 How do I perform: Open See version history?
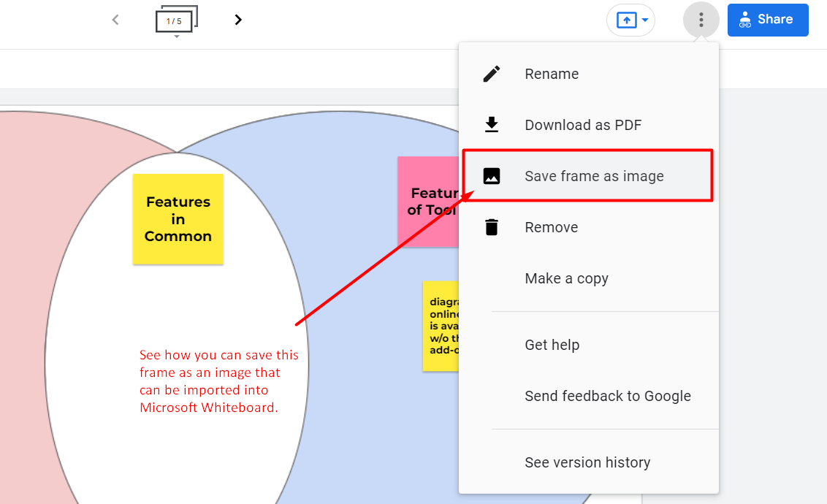pyautogui.click(x=589, y=462)
